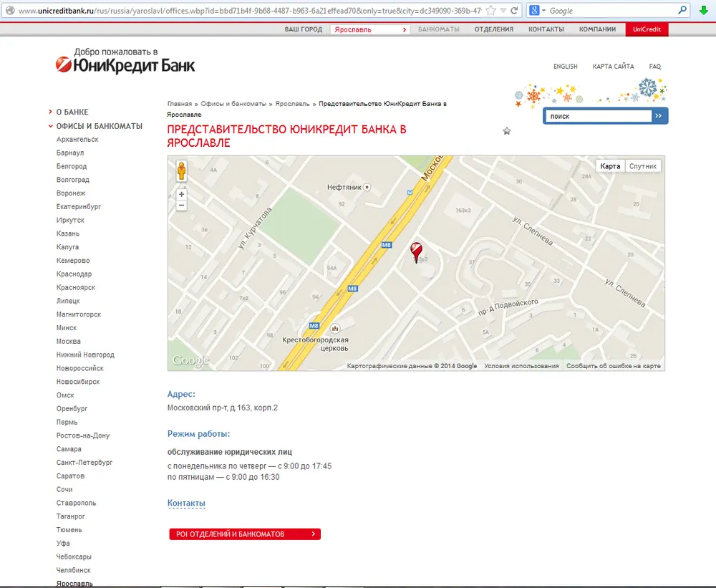Zoom out the map with minus
Image resolution: width=716 pixels, height=588 pixels.
click(181, 206)
